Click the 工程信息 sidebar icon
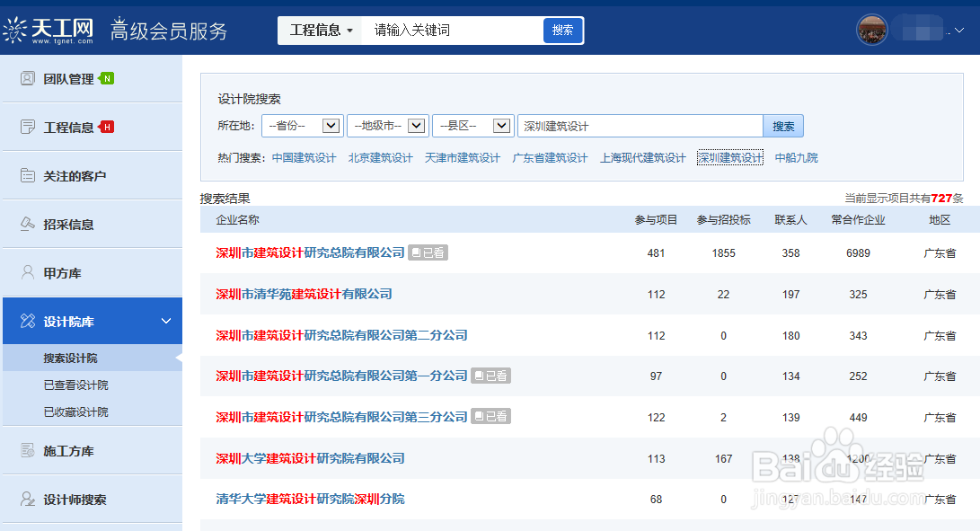The height and width of the screenshot is (531, 980). [x=28, y=127]
